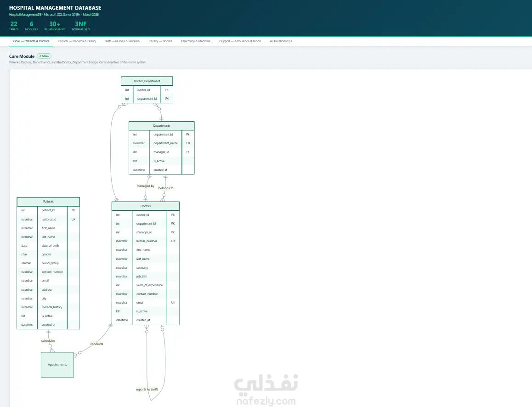Click the '6 Modules' statistic

(x=32, y=26)
